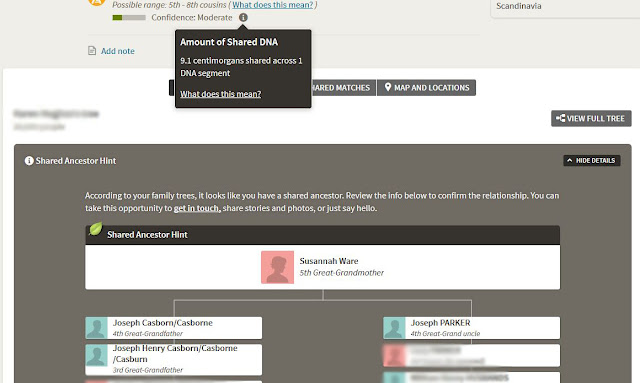Click the confidence level progress bar
640x383 pixels.
point(129,18)
